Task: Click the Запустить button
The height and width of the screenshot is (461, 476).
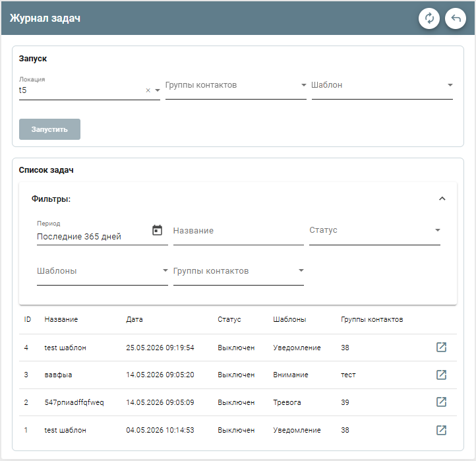Action: click(x=50, y=129)
